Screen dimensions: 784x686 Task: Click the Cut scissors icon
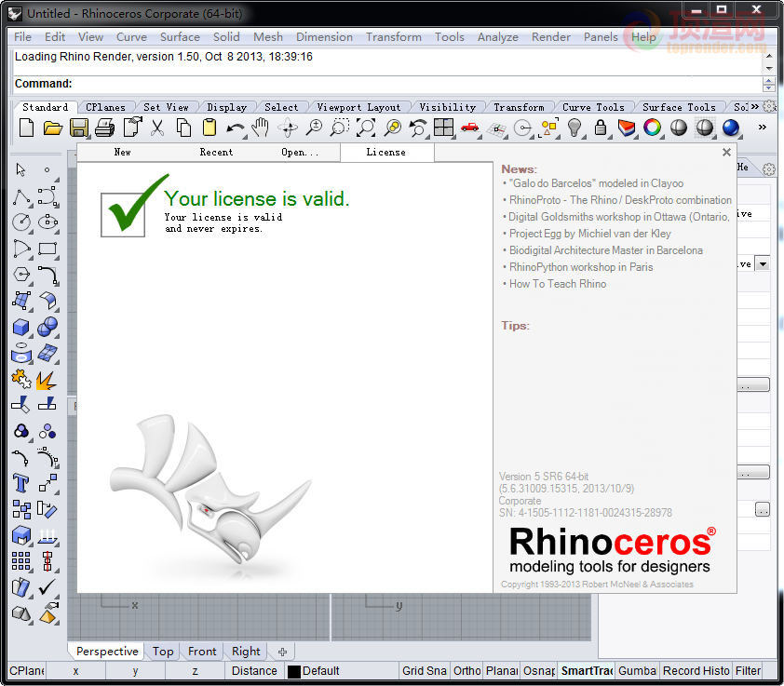tap(157, 128)
